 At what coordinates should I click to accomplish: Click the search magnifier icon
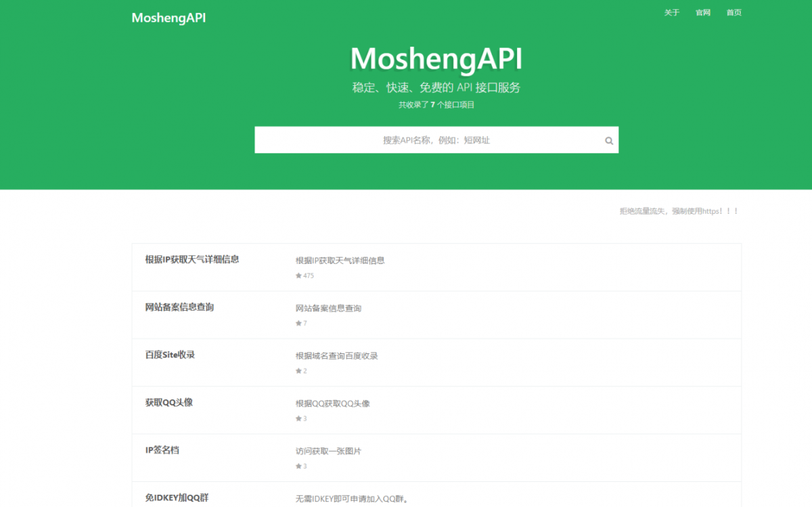pyautogui.click(x=609, y=141)
